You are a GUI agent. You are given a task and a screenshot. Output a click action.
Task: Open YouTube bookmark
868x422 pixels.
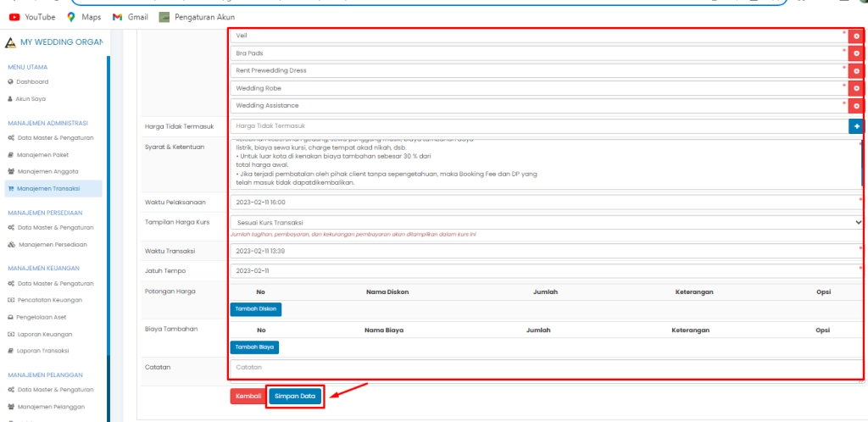(x=32, y=17)
